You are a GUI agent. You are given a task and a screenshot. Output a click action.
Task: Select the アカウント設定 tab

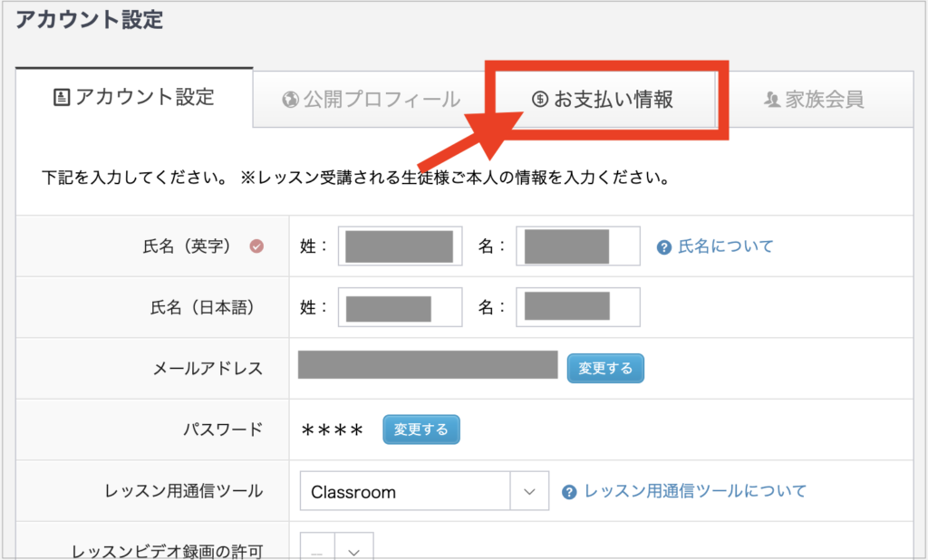click(134, 97)
